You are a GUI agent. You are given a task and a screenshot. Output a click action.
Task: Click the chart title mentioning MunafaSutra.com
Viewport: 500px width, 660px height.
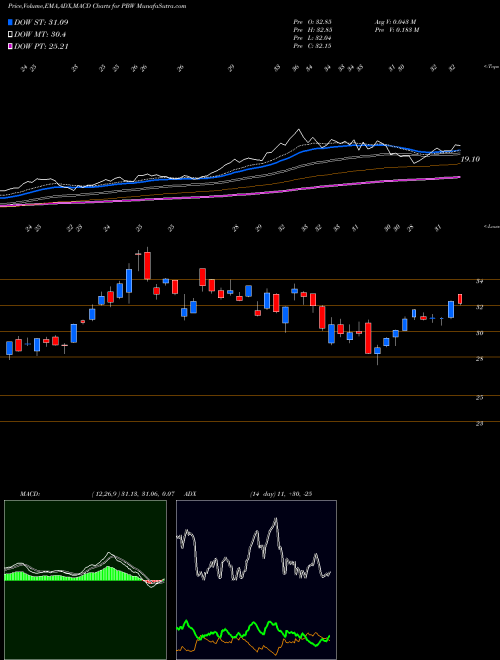[97, 6]
